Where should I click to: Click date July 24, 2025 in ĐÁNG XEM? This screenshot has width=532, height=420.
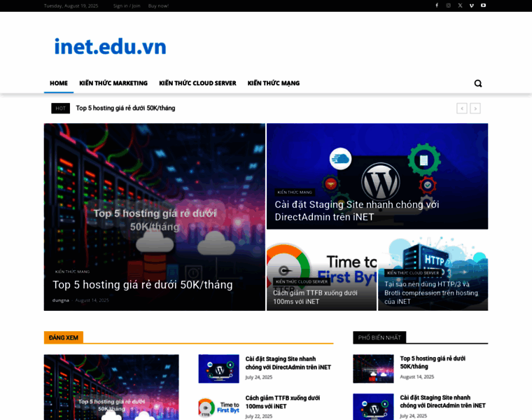[259, 377]
